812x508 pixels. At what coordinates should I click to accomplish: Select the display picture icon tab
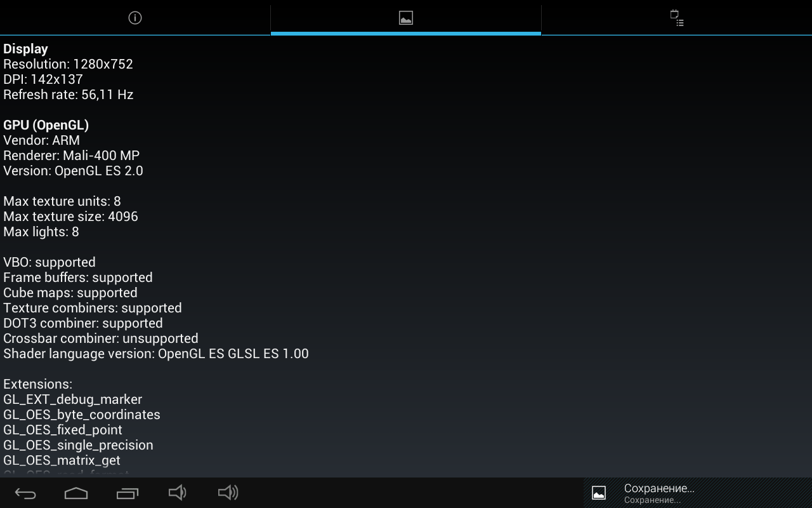pos(406,18)
